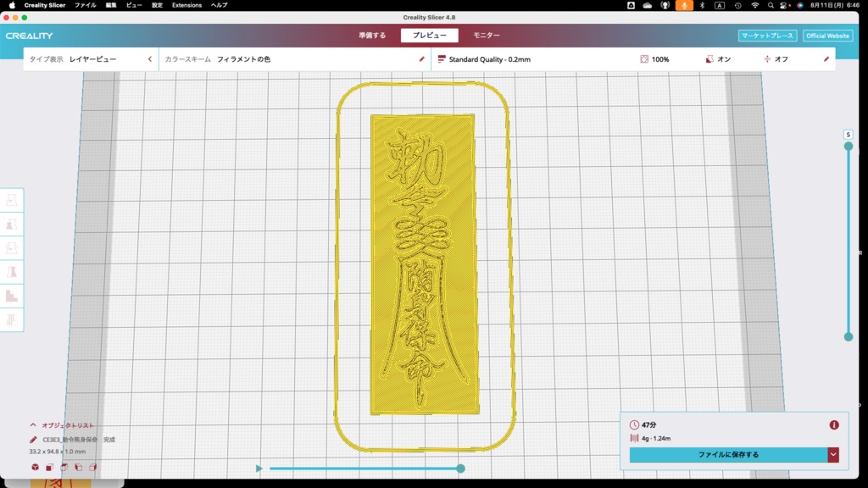Click the date and time in menu bar
This screenshot has height=488, width=868.
click(x=835, y=5)
